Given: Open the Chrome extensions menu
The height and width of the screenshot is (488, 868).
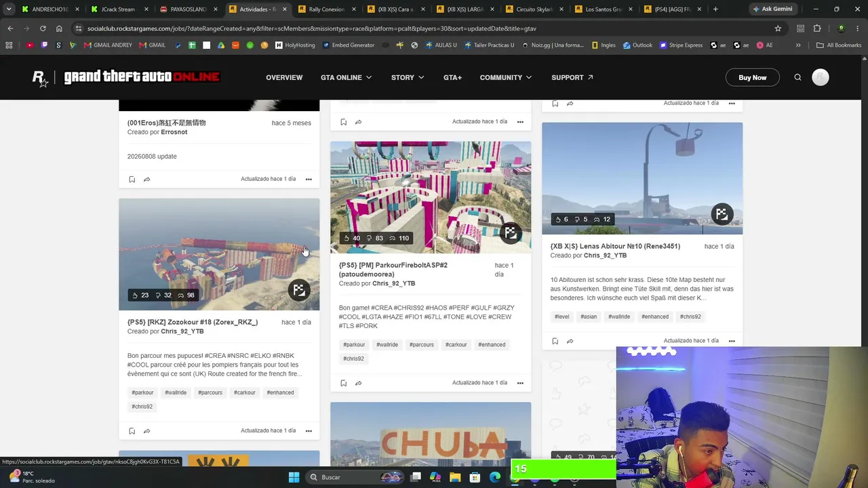Looking at the screenshot, I should point(817,28).
